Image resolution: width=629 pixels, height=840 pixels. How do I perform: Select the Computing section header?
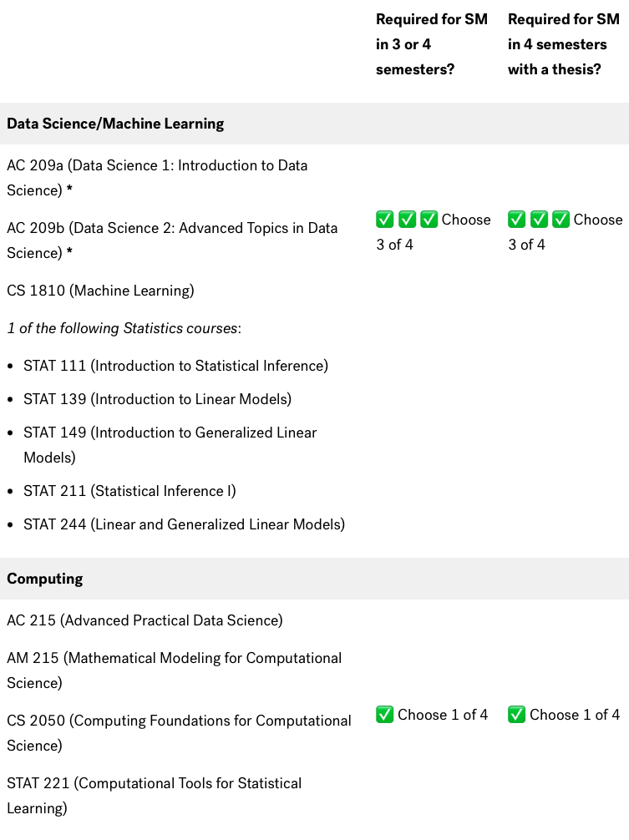(x=314, y=579)
